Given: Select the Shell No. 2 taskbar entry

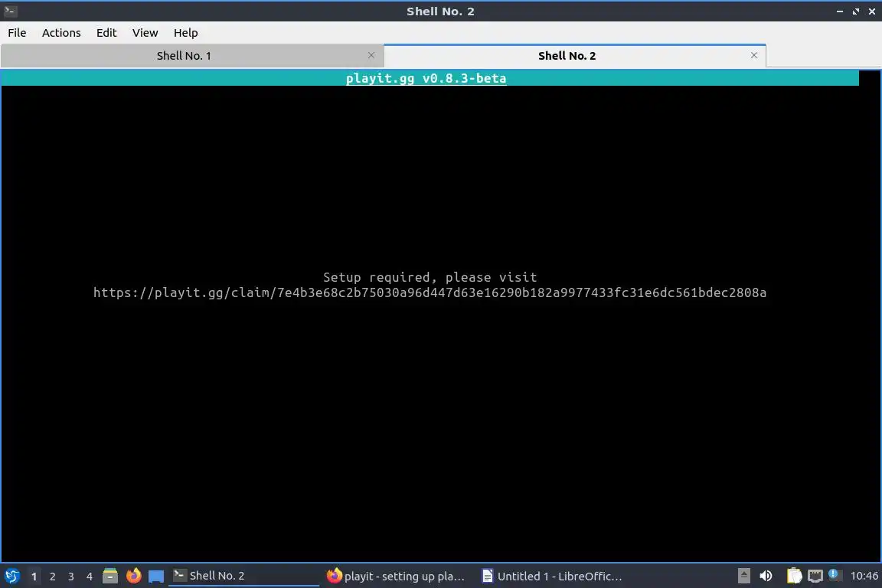Looking at the screenshot, I should pos(243,576).
